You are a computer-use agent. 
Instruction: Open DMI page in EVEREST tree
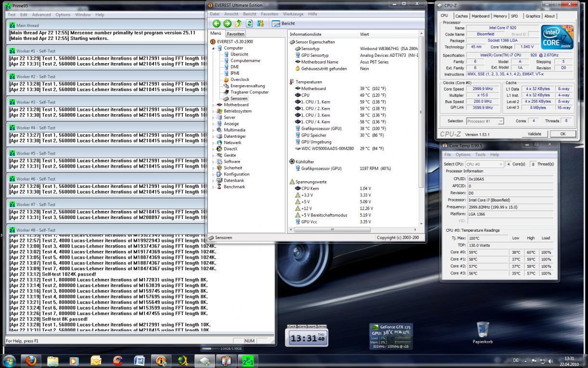[x=234, y=67]
